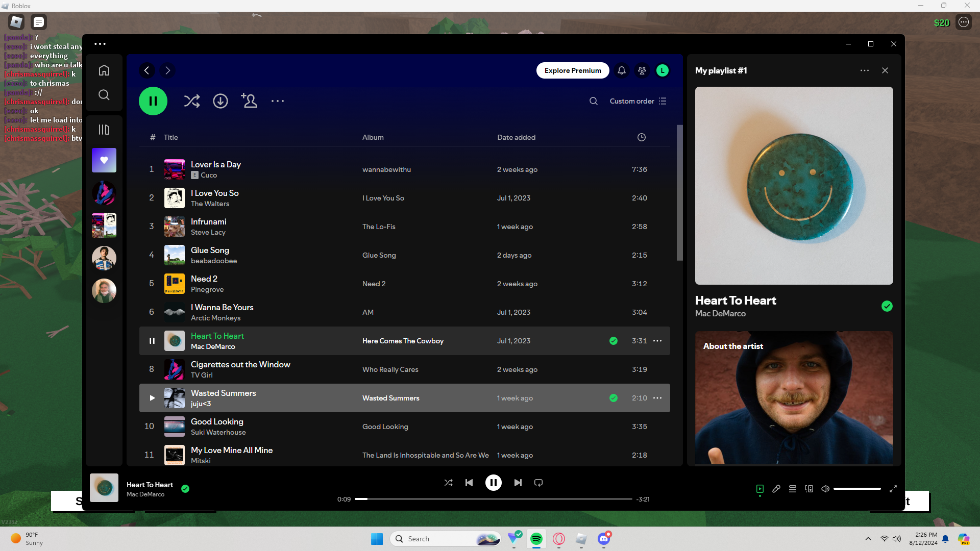Open the three-dot app menu top left

coord(100,44)
